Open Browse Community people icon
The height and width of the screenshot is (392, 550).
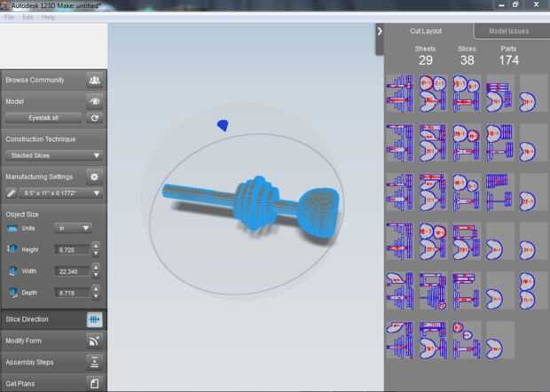(94, 81)
